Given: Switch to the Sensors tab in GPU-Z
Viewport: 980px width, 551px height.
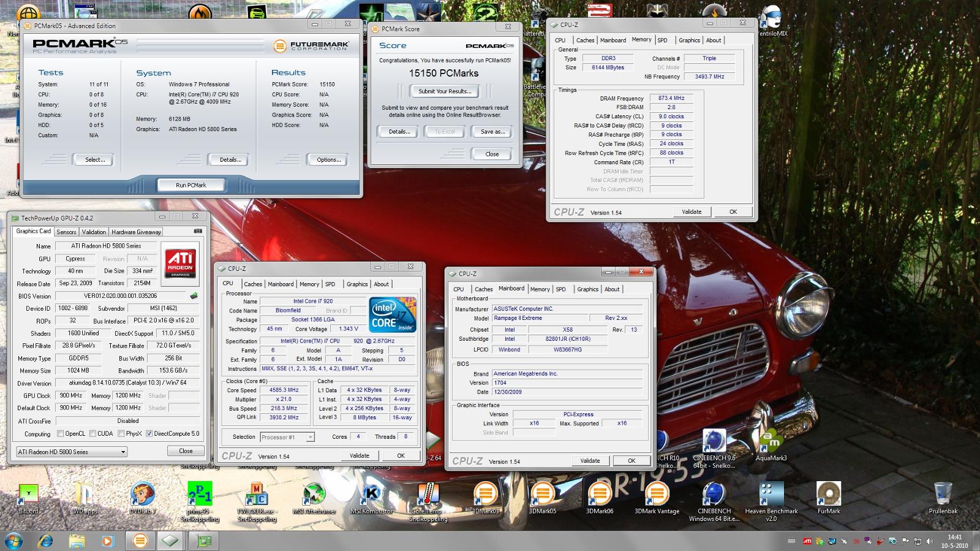Looking at the screenshot, I should 66,232.
